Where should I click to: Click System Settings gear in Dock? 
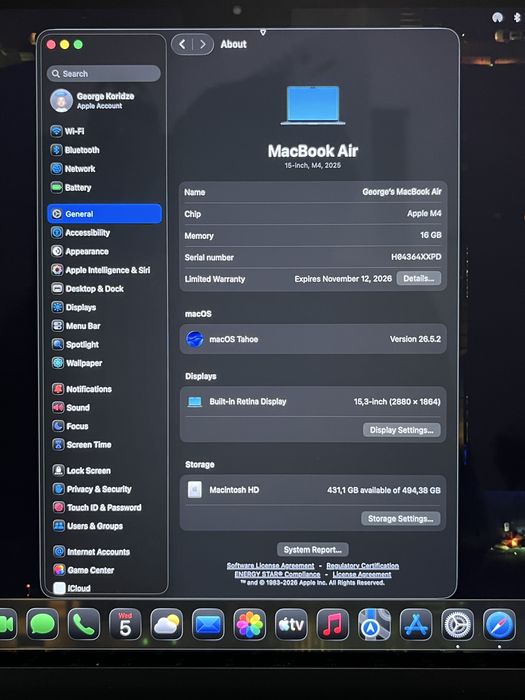457,624
